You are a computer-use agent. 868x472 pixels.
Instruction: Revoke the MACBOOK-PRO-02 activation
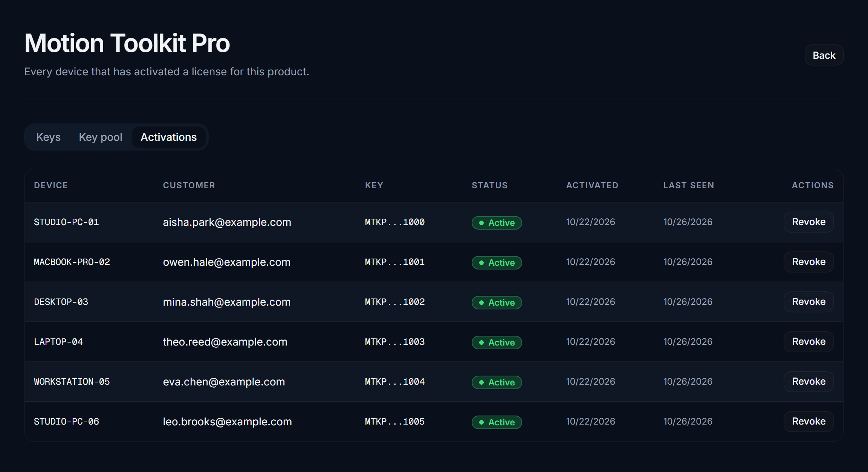pyautogui.click(x=808, y=262)
